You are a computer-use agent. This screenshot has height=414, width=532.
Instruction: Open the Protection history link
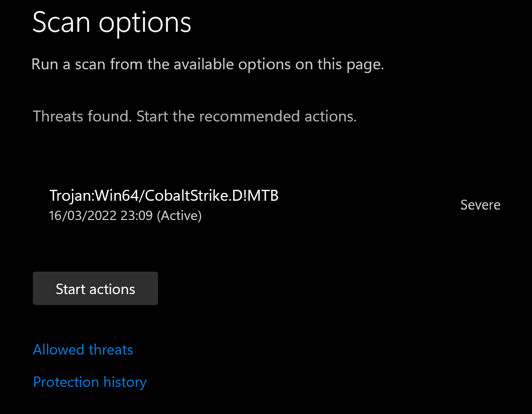point(90,382)
